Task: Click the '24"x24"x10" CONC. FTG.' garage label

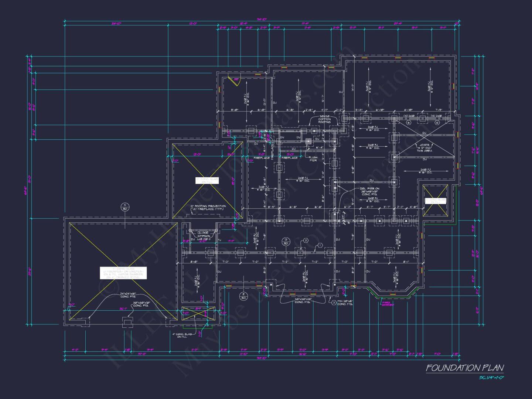Action: click(128, 295)
